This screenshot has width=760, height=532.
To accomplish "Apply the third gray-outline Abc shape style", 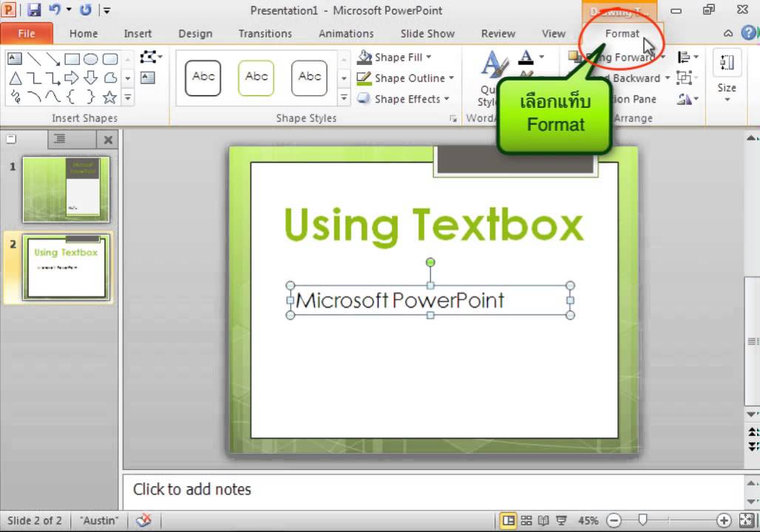I will (309, 78).
